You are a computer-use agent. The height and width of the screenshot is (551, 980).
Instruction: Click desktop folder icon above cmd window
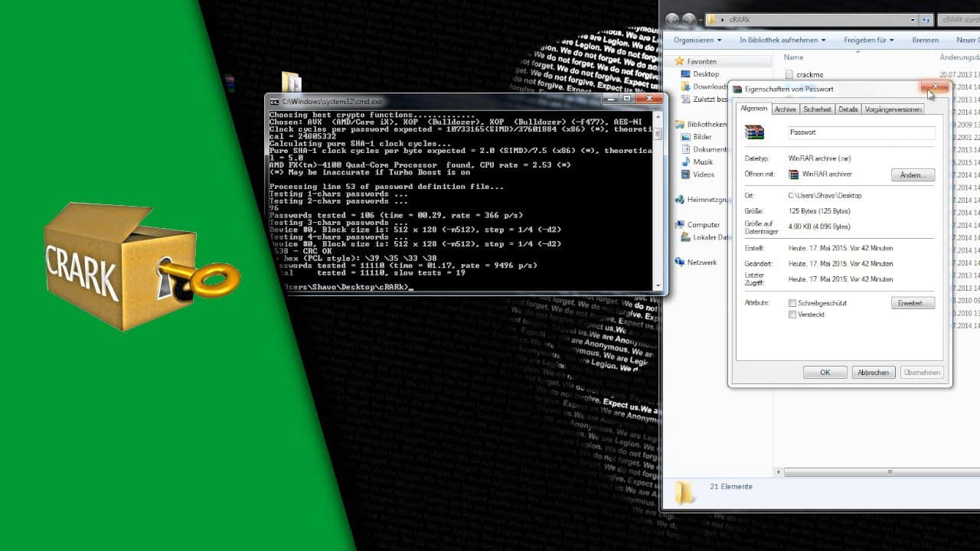291,81
